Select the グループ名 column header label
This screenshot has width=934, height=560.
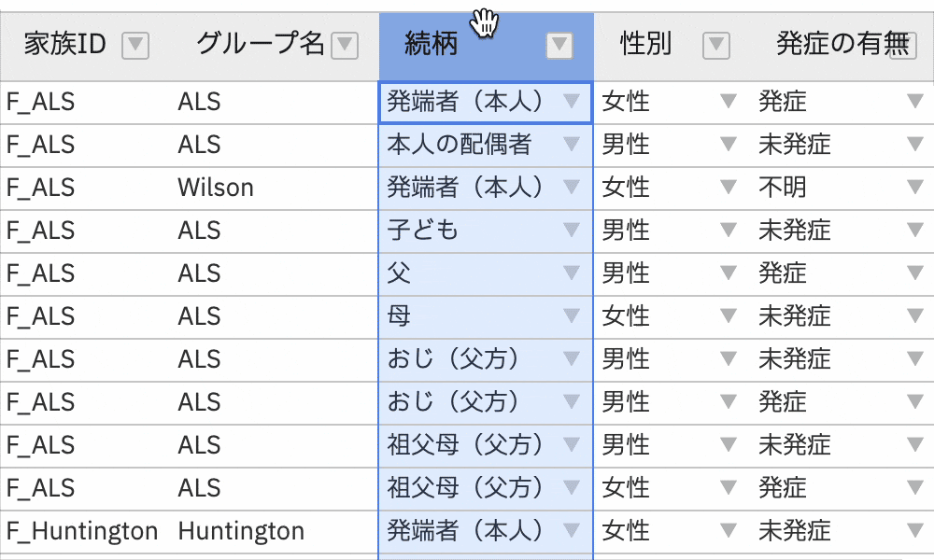point(260,44)
